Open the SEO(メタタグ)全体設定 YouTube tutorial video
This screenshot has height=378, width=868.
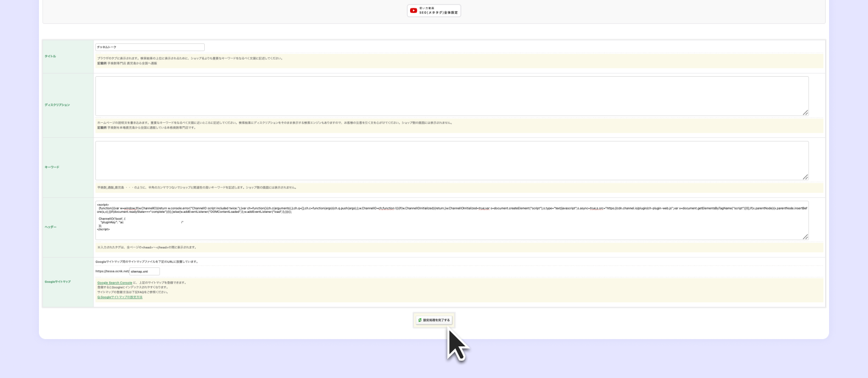(x=434, y=11)
